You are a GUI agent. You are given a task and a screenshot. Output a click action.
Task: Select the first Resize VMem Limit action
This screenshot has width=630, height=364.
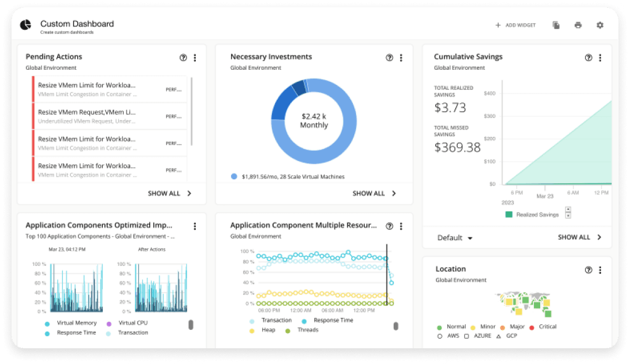point(110,89)
